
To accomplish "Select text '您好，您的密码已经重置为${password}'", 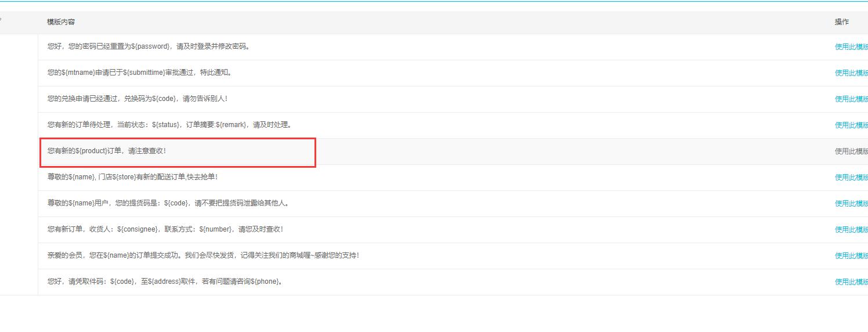I will (109, 46).
